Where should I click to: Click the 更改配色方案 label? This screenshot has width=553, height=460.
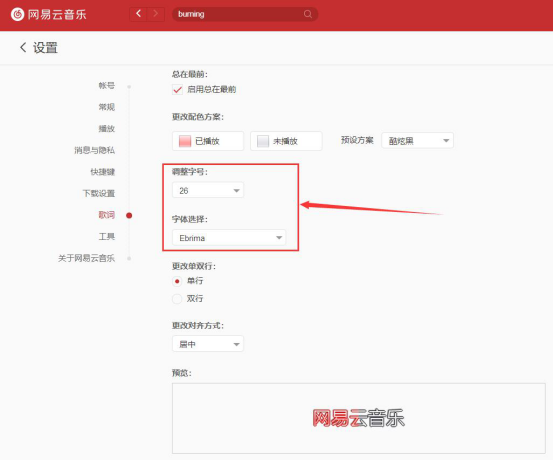(x=198, y=117)
